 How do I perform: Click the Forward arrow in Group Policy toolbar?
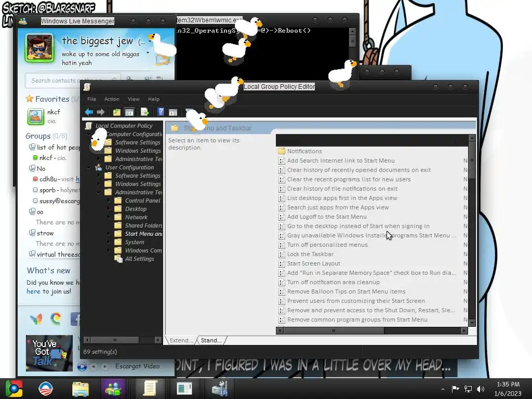(x=100, y=112)
